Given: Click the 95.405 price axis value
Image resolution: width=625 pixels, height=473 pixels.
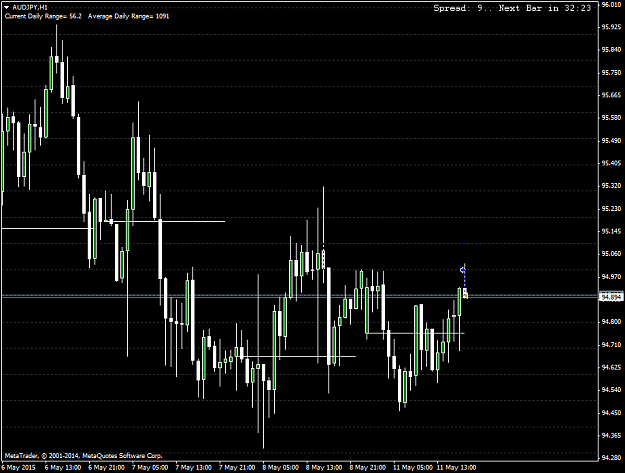Looking at the screenshot, I should tap(611, 163).
